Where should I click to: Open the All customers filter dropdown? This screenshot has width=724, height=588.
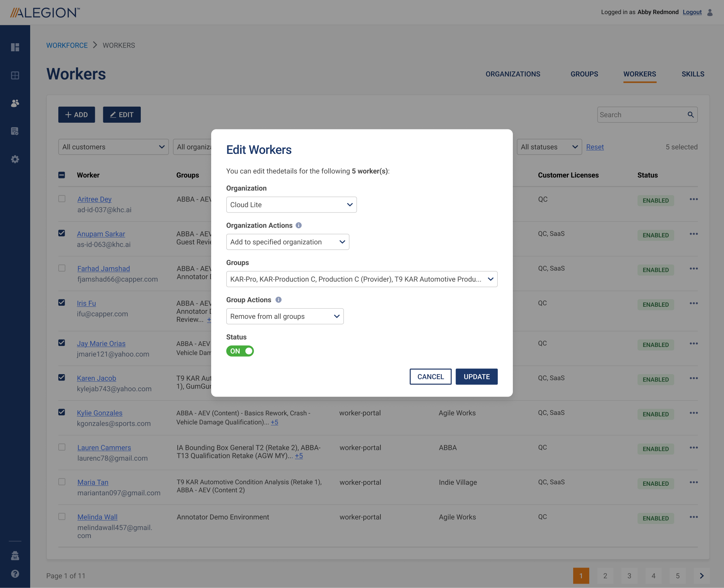tap(113, 147)
